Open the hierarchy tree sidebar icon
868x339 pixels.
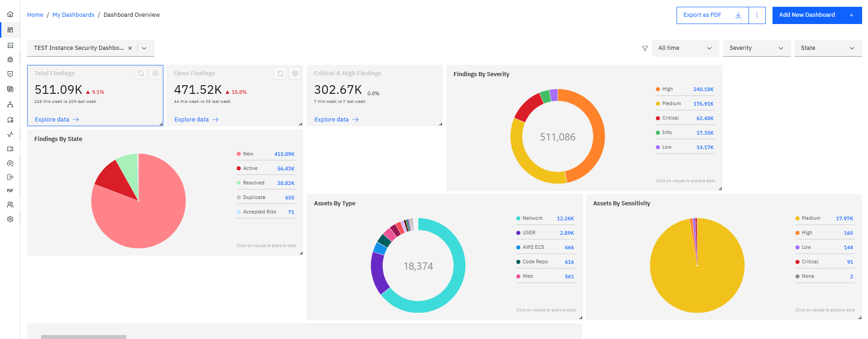pos(10,105)
